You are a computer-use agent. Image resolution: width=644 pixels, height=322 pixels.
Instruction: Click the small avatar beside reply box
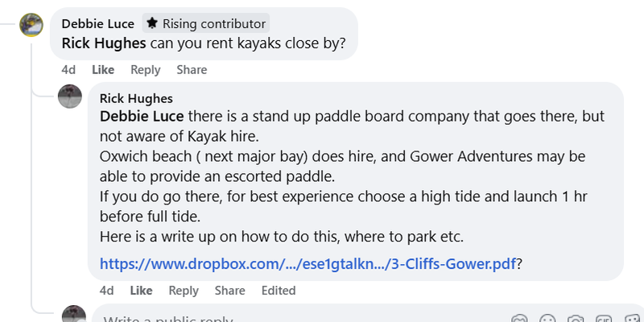74,315
